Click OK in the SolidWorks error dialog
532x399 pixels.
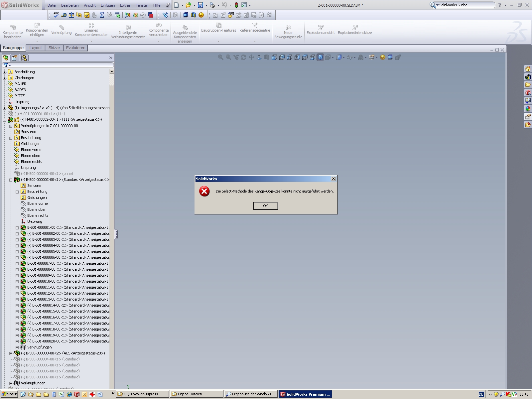click(x=266, y=206)
